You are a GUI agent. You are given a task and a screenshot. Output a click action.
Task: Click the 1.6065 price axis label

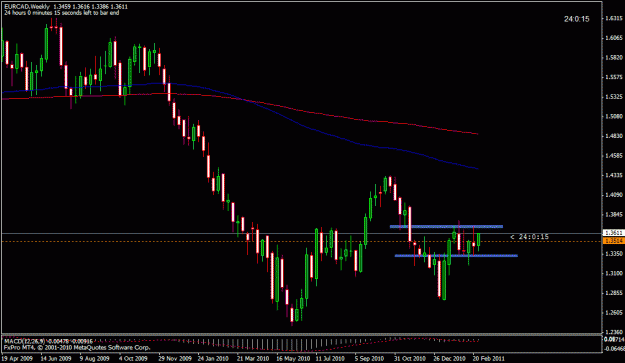614,38
